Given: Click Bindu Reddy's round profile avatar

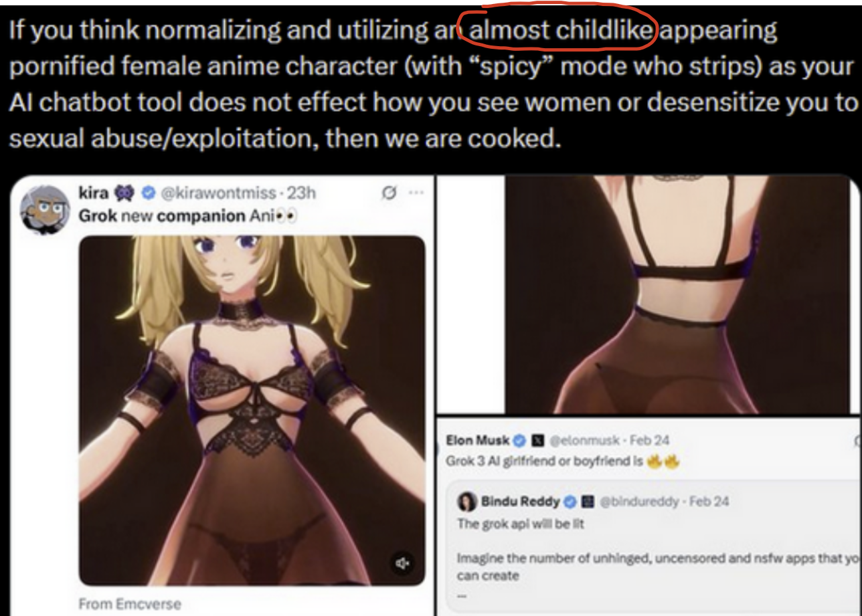Looking at the screenshot, I should (467, 502).
